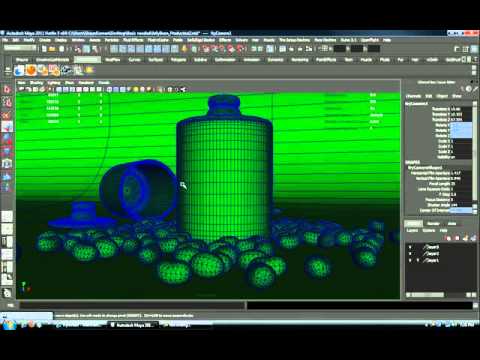Image resolution: width=480 pixels, height=360 pixels.
Task: Toggle the Film Gate icon in viewport toolbar
Action: (x=66, y=89)
